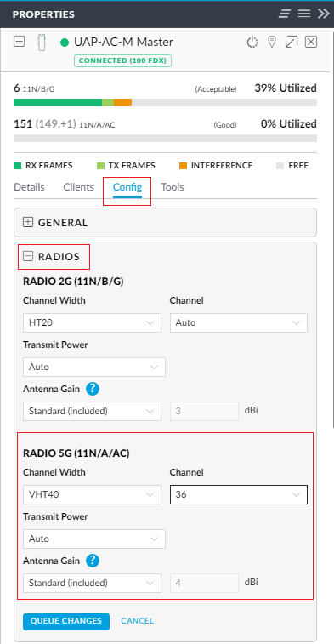The width and height of the screenshot is (334, 644).
Task: Click the CONNECTED (100 FDX) status badge
Action: tap(122, 60)
